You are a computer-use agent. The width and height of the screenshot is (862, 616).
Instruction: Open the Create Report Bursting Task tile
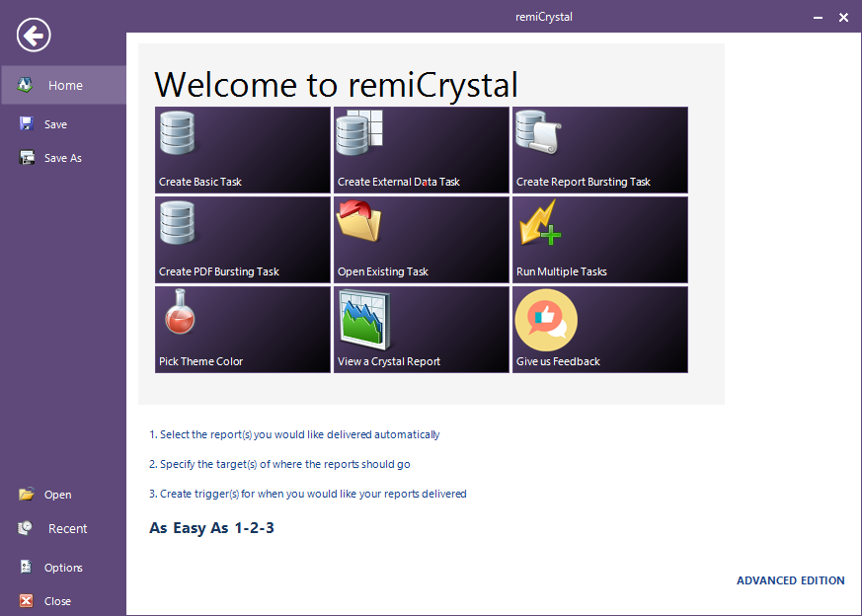[598, 148]
